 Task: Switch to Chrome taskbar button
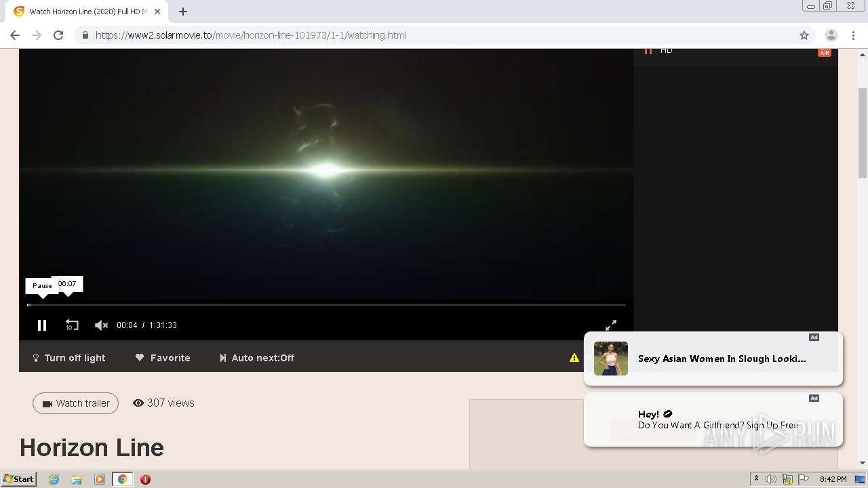(x=123, y=479)
